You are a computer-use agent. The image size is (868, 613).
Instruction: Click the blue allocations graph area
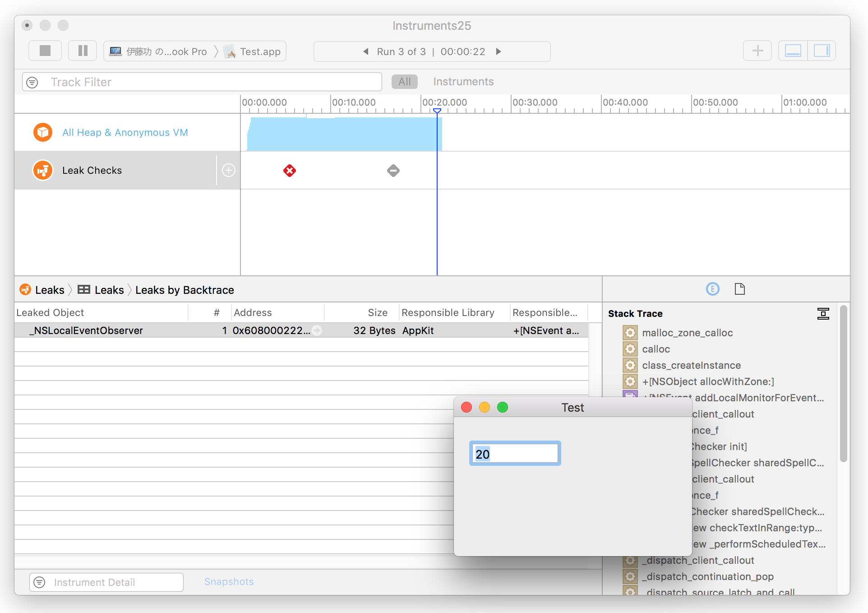point(344,134)
